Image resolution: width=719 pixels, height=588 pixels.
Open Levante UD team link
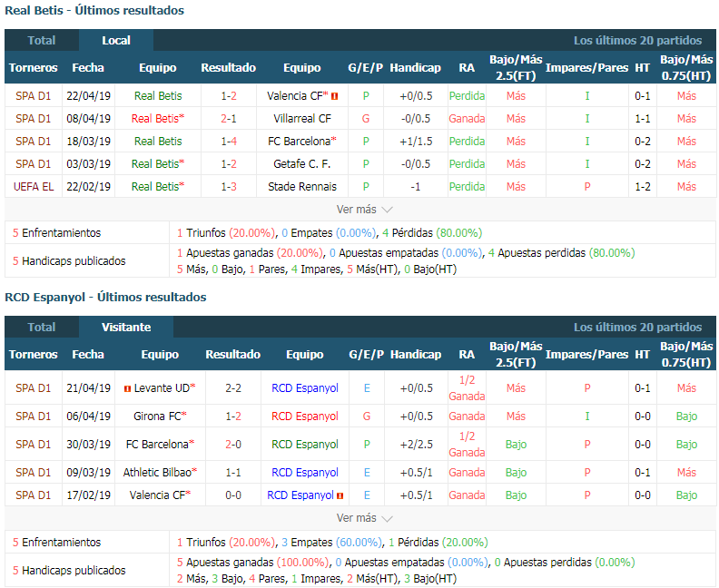(x=162, y=388)
